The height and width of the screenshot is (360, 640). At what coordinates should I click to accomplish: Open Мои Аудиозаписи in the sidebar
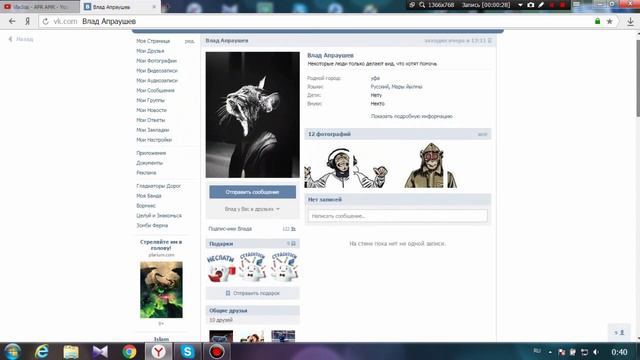click(x=157, y=80)
